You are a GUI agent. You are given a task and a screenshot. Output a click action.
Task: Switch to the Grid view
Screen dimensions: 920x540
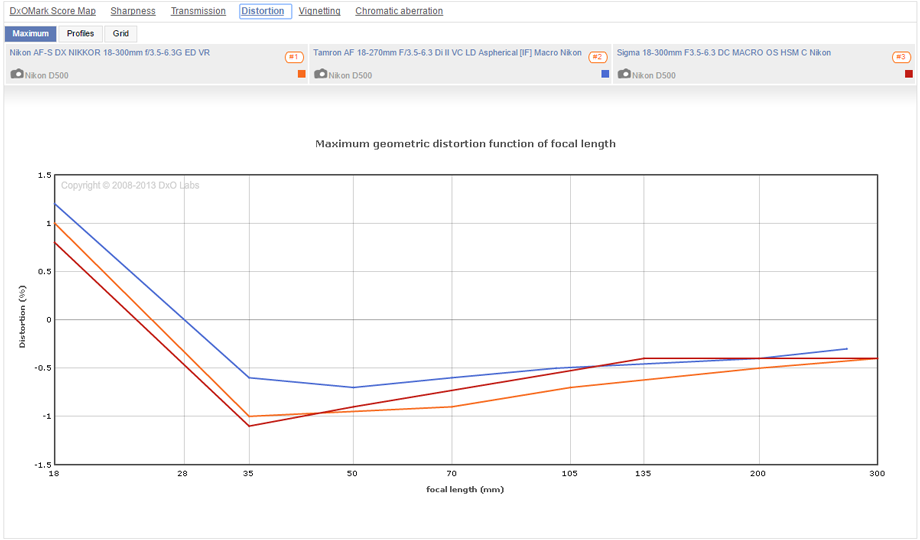pos(120,34)
